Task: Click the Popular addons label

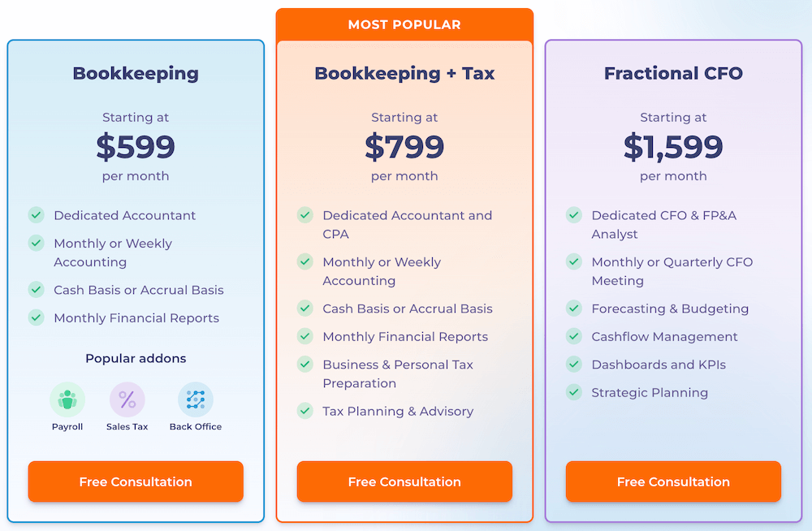Action: pyautogui.click(x=136, y=358)
